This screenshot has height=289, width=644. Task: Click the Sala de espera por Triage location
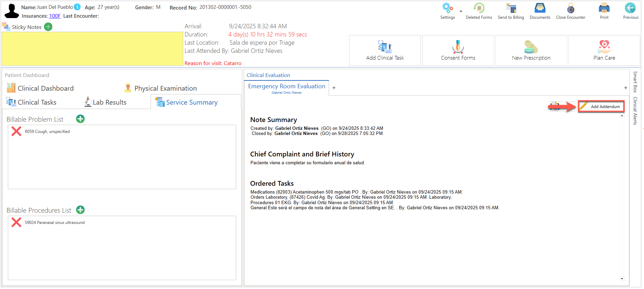(x=262, y=43)
